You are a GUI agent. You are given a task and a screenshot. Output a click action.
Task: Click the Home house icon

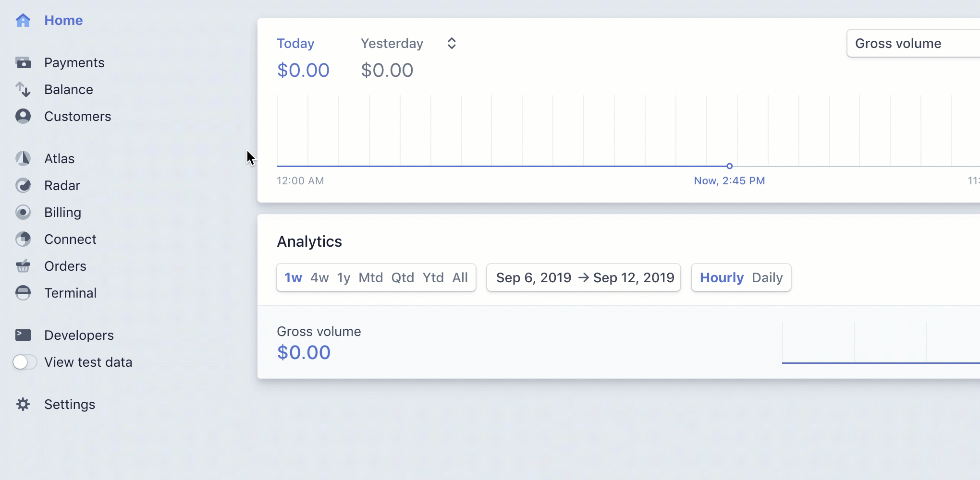pyautogui.click(x=23, y=21)
